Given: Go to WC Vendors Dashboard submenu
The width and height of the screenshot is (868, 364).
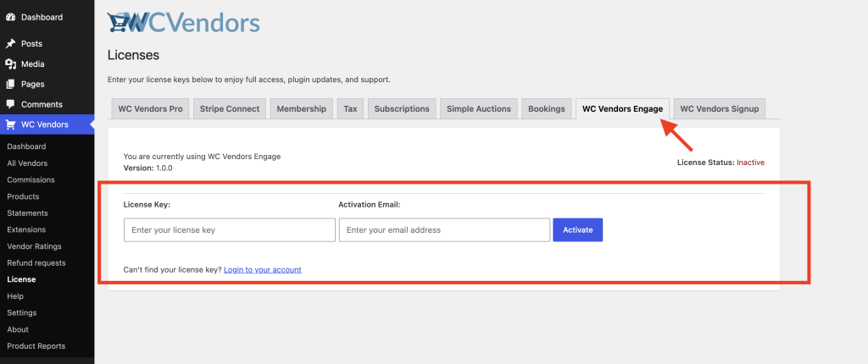Looking at the screenshot, I should [26, 146].
